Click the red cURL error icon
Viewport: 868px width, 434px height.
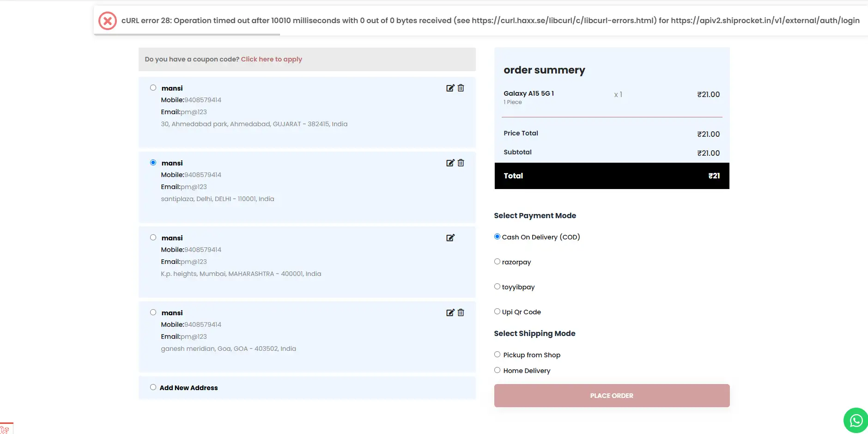tap(108, 21)
